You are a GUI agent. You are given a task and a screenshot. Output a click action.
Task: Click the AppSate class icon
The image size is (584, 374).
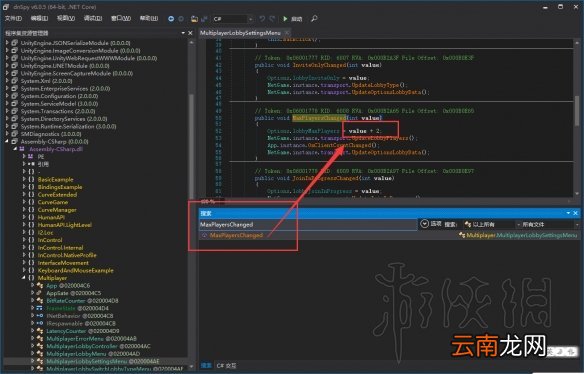point(39,293)
